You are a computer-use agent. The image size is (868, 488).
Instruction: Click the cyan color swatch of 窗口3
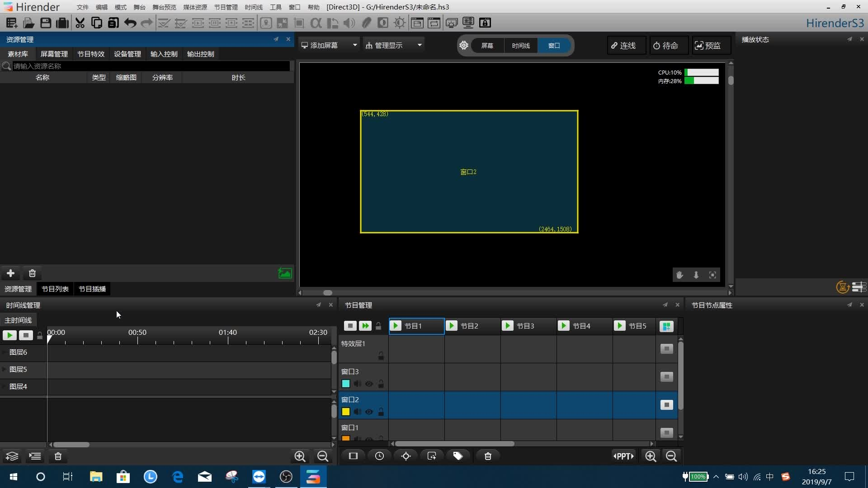point(346,384)
